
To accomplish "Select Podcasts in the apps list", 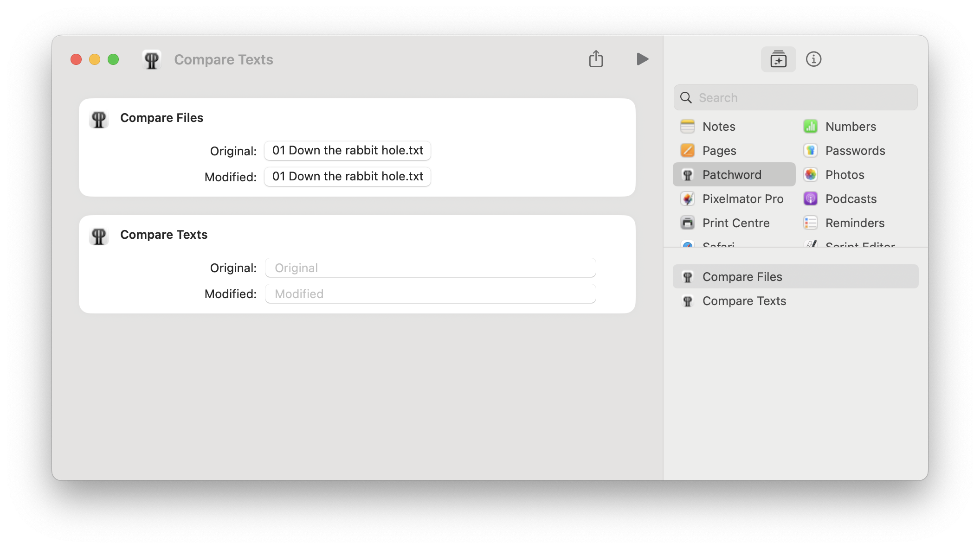I will click(x=857, y=198).
